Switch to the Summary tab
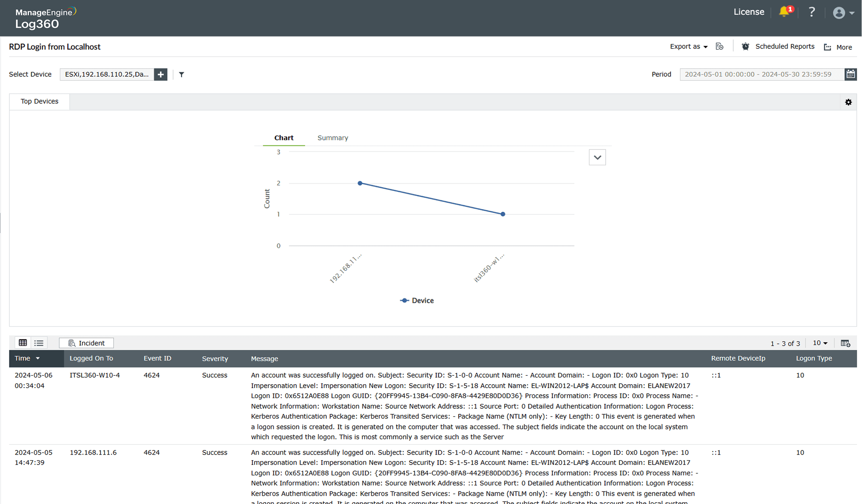 (x=333, y=138)
